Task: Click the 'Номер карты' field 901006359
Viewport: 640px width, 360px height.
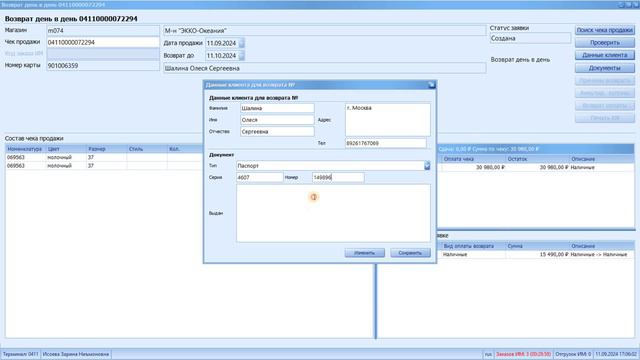Action: coord(103,66)
